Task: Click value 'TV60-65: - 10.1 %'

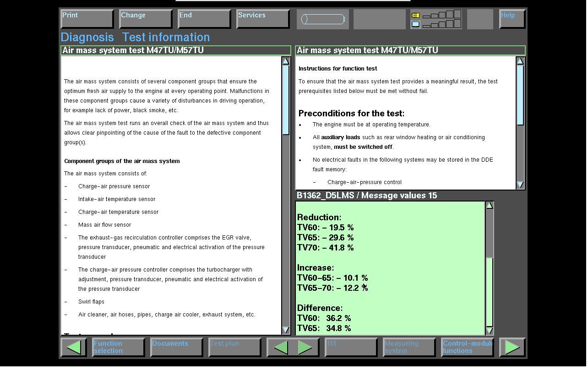Action: coord(332,278)
